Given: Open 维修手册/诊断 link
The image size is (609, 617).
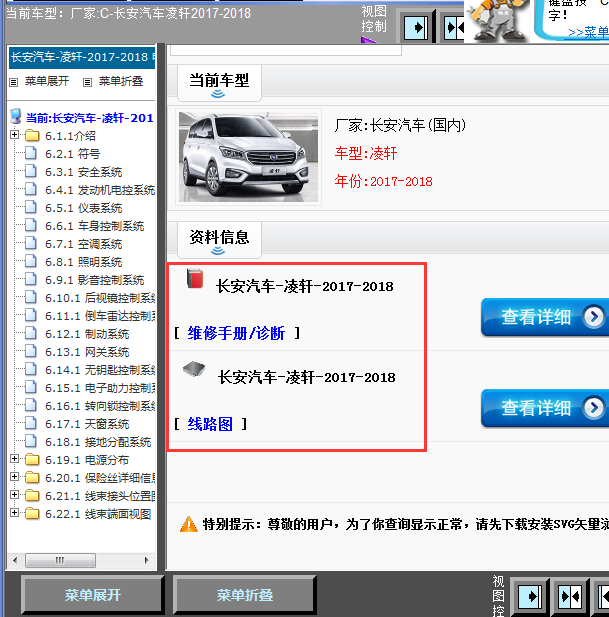Looking at the screenshot, I should coord(236,333).
